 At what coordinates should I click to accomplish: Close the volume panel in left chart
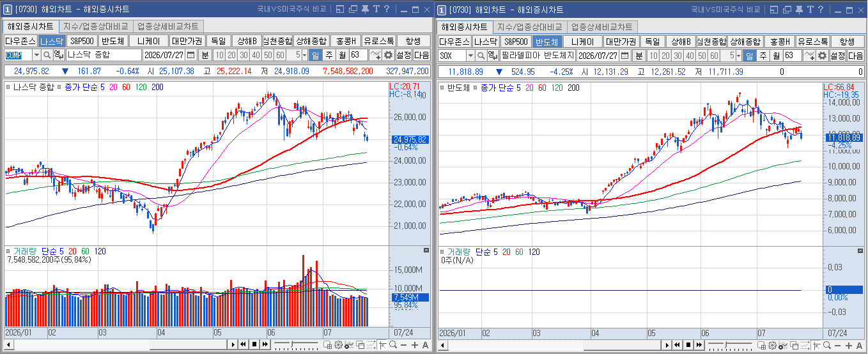426,250
